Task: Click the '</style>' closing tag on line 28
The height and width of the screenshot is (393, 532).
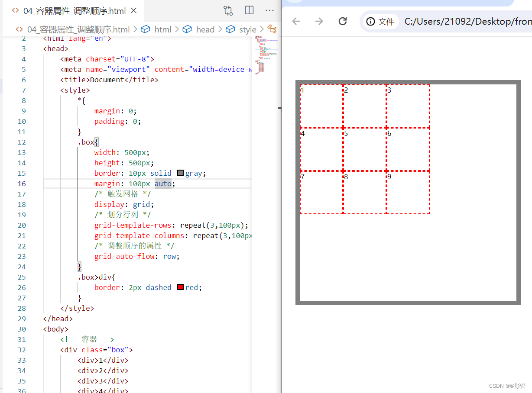Action: pos(77,308)
